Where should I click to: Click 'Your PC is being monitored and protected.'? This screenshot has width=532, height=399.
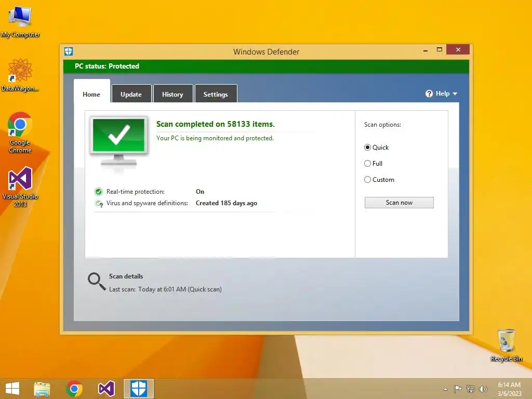[215, 138]
